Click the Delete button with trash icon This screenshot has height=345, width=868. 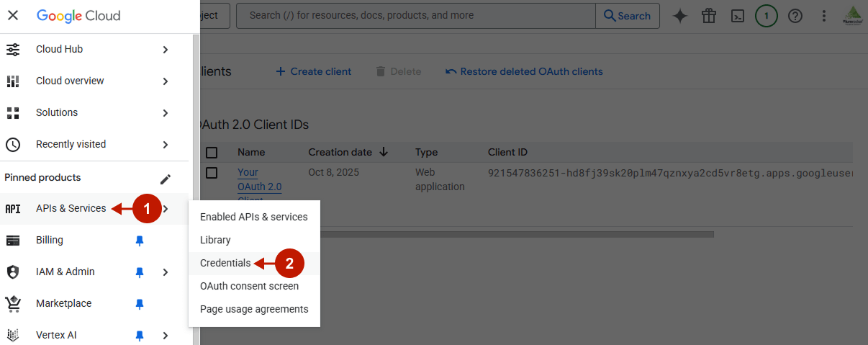point(398,71)
